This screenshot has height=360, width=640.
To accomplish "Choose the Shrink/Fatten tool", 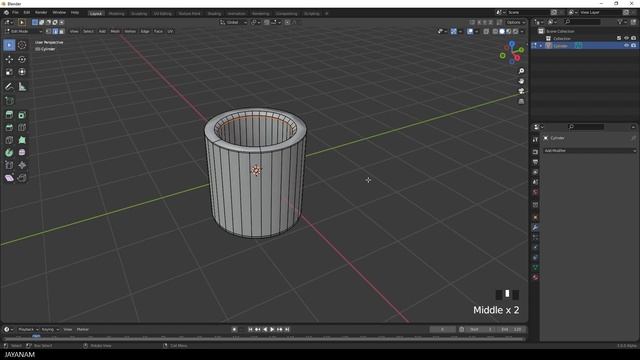I will click(x=22, y=165).
